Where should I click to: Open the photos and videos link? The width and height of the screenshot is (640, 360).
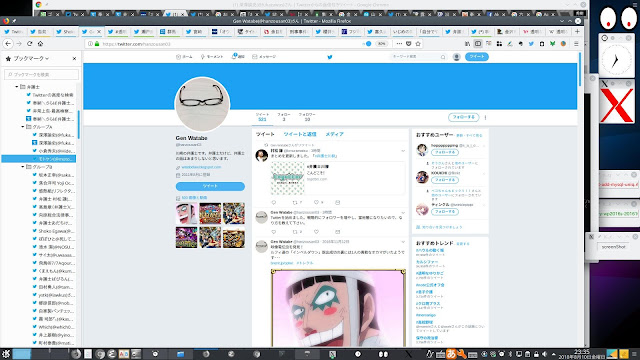point(194,198)
